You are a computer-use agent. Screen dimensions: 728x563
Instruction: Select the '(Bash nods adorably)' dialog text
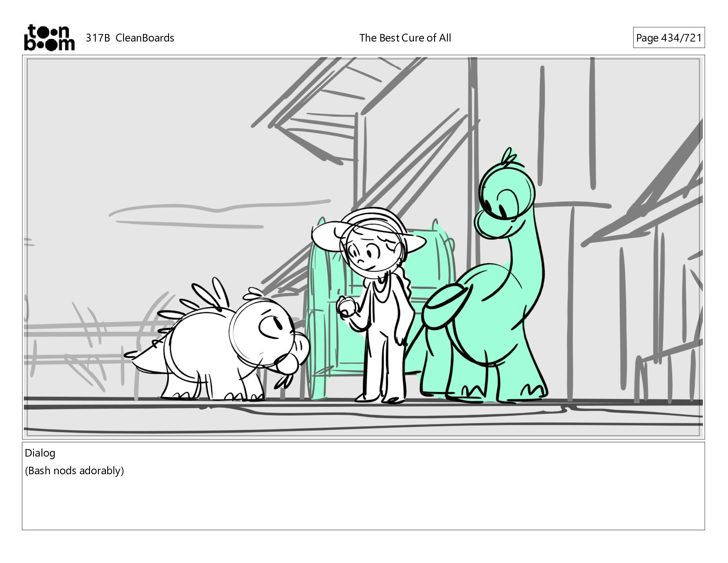click(x=74, y=471)
